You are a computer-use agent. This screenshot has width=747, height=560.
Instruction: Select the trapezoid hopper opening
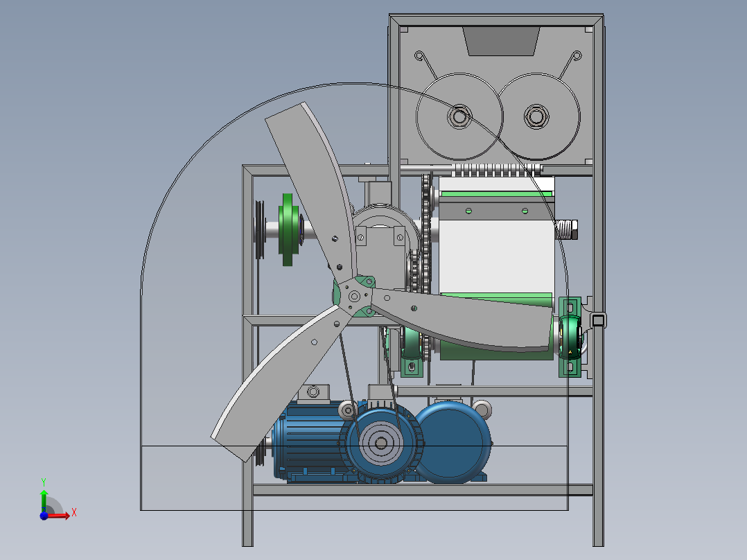pos(501,41)
